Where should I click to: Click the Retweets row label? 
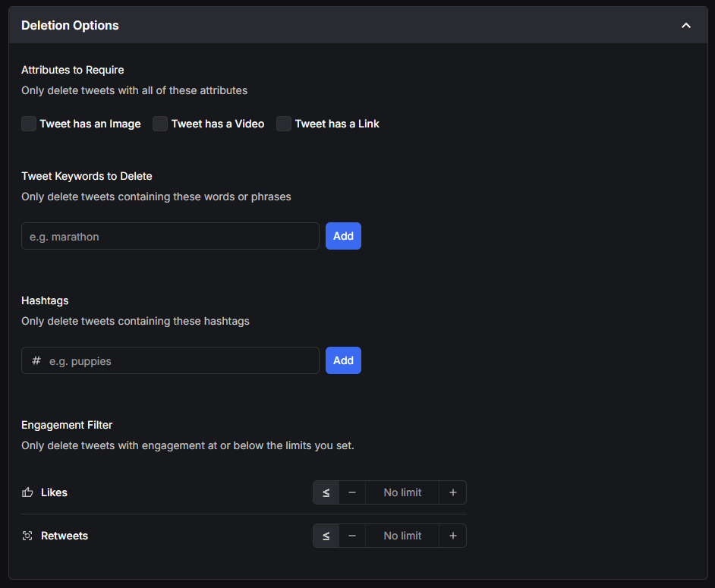[x=65, y=536]
